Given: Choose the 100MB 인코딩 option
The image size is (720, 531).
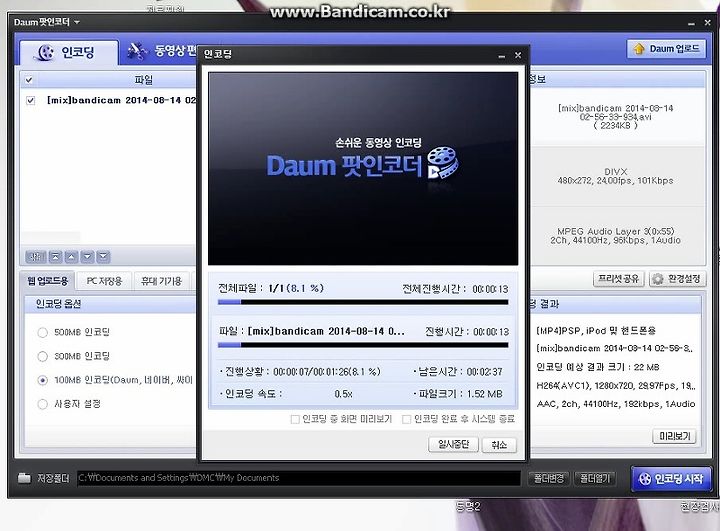Looking at the screenshot, I should pyautogui.click(x=43, y=380).
